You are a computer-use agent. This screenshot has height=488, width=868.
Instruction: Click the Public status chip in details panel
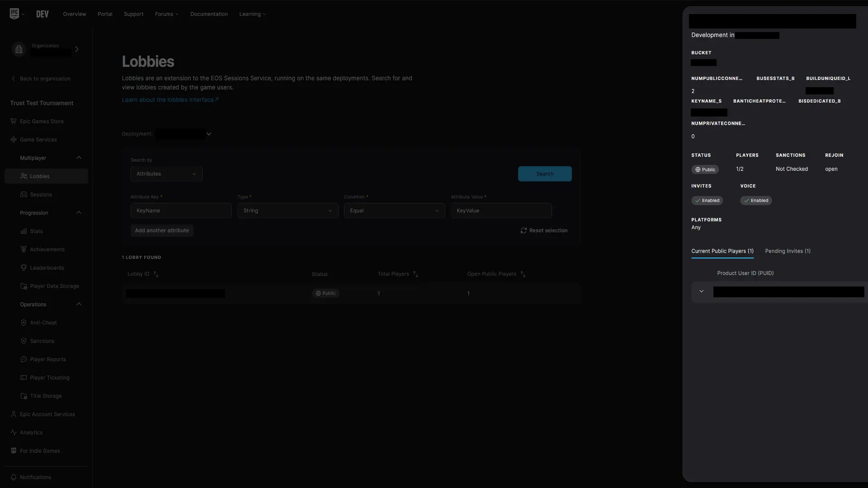point(705,169)
